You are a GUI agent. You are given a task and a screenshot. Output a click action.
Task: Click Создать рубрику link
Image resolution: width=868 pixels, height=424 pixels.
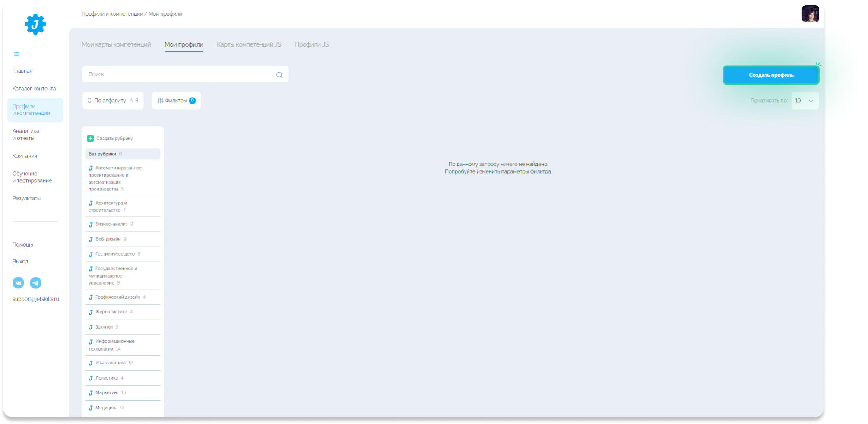114,139
